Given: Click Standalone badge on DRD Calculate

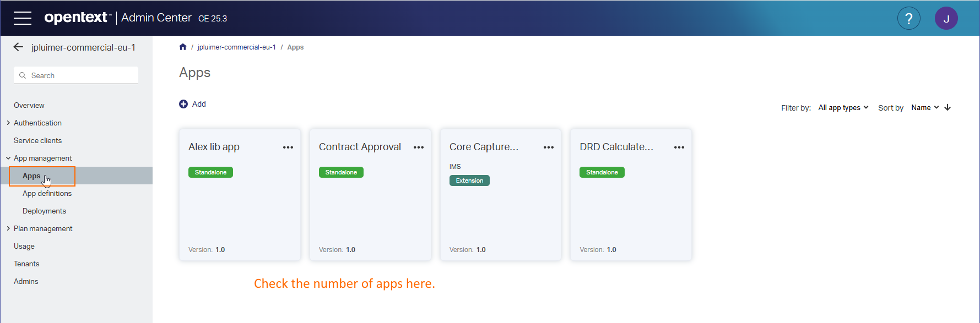Looking at the screenshot, I should tap(602, 172).
